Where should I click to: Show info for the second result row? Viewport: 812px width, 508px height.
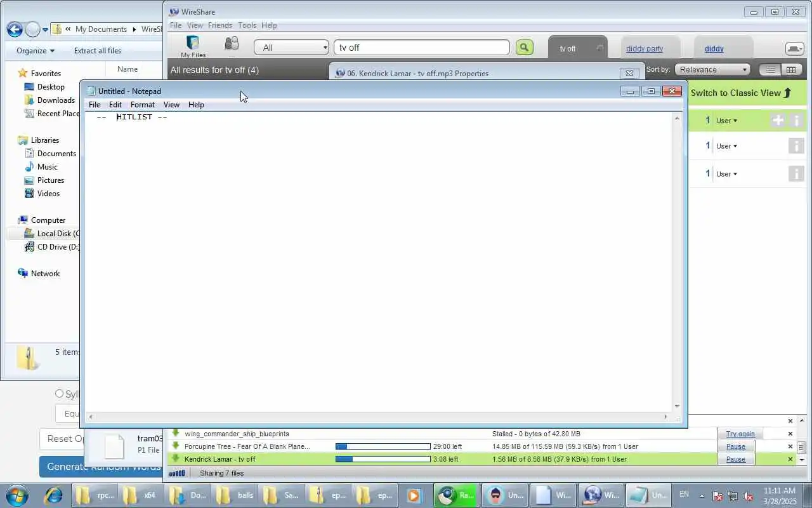(796, 146)
